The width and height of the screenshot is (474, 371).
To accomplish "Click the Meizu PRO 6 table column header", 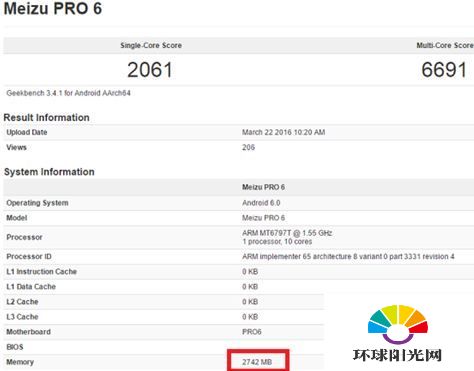I will click(x=263, y=187).
